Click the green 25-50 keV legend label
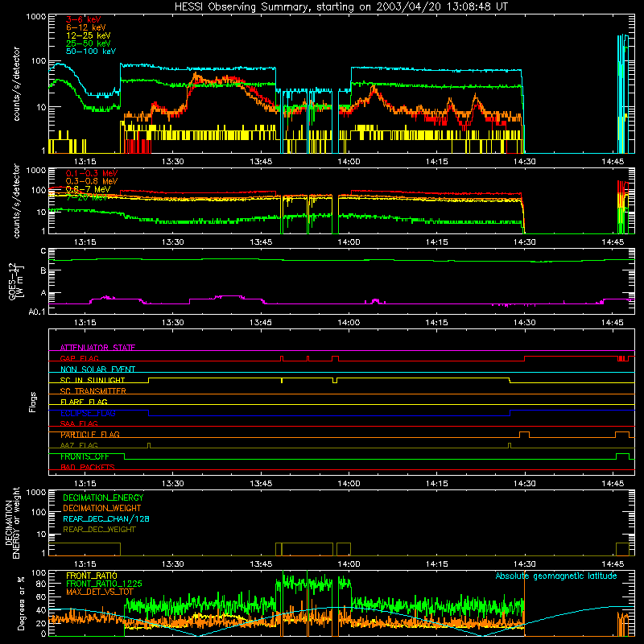The height and width of the screenshot is (644, 644). tap(89, 43)
